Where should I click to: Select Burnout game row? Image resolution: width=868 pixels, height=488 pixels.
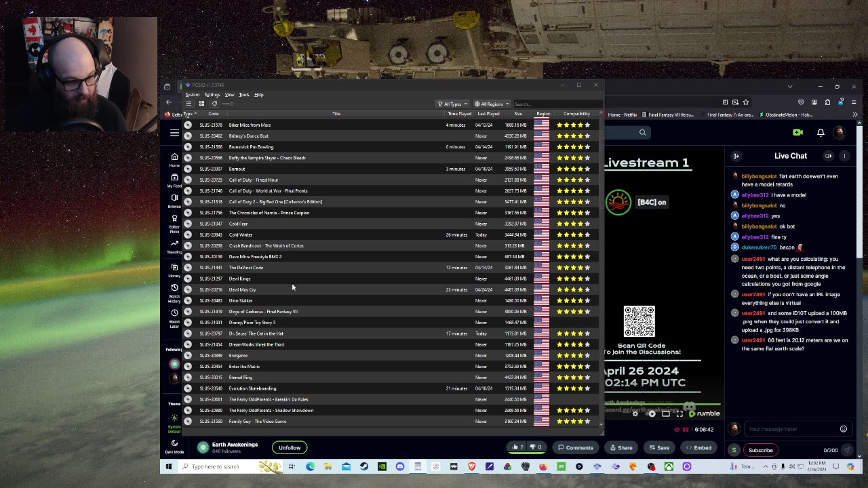click(392, 169)
